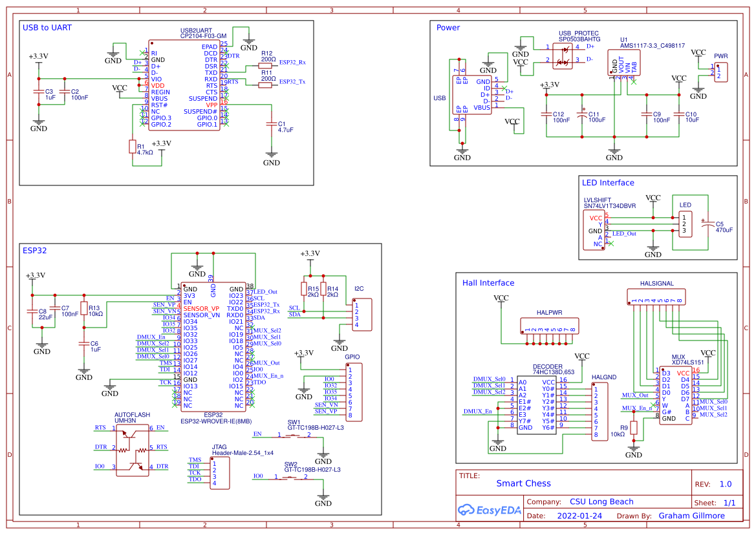Select the LVLSHIFT chip symbol

coord(594,231)
